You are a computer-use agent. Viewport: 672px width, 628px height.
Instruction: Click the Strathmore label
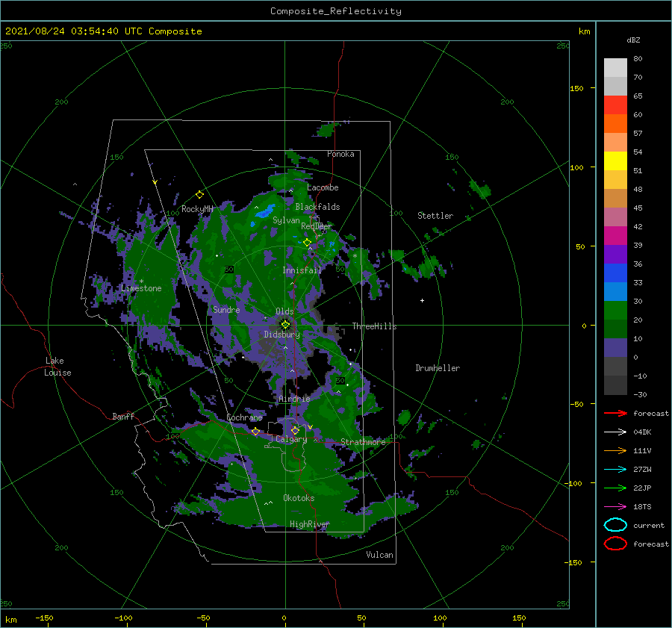pos(363,442)
